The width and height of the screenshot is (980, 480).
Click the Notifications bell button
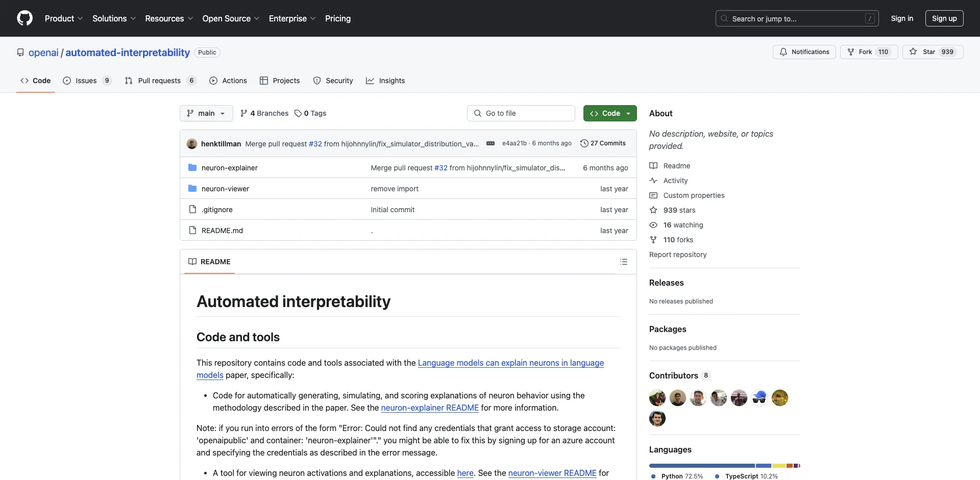point(804,52)
